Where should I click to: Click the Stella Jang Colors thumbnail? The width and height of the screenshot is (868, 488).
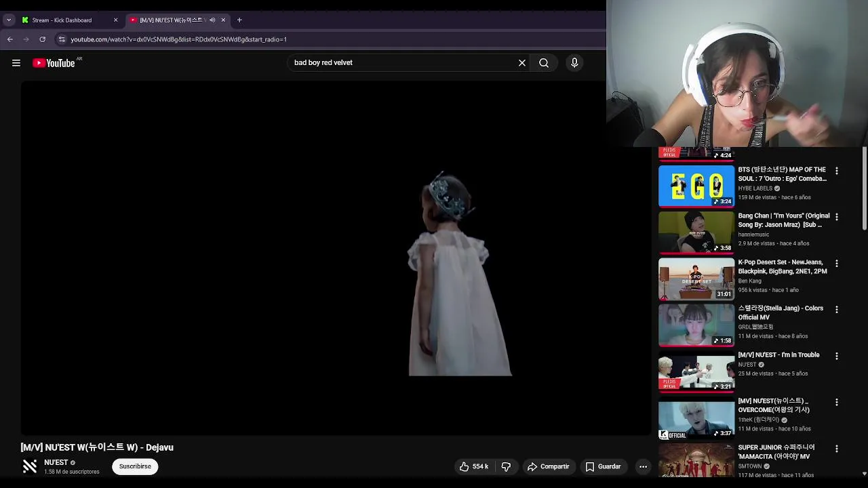click(x=696, y=325)
